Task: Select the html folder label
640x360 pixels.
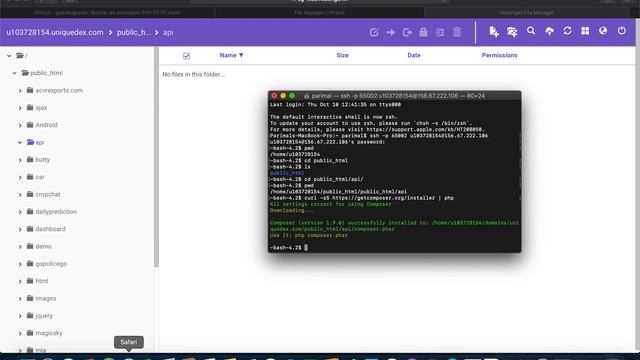Action: 42,281
